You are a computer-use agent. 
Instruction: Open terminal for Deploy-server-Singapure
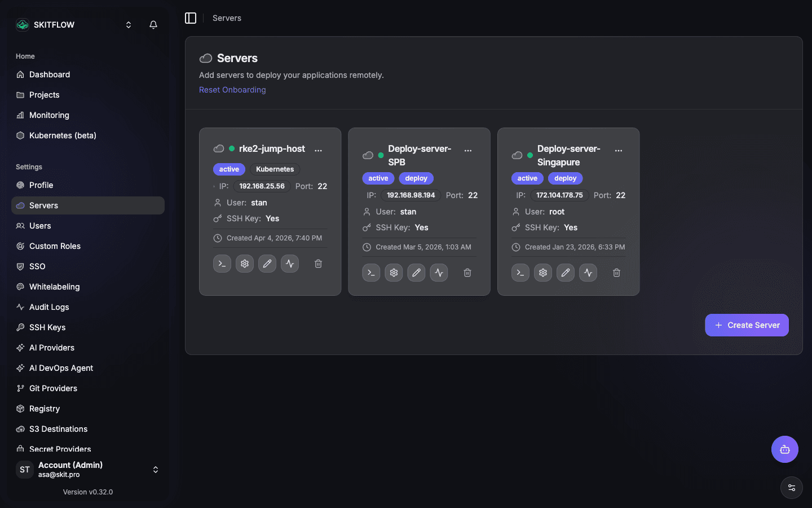(x=520, y=273)
